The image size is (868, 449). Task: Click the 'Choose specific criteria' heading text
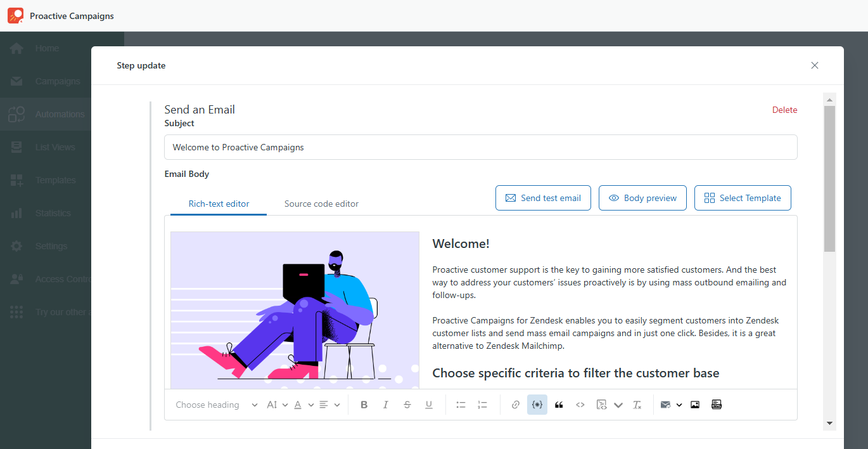(576, 373)
